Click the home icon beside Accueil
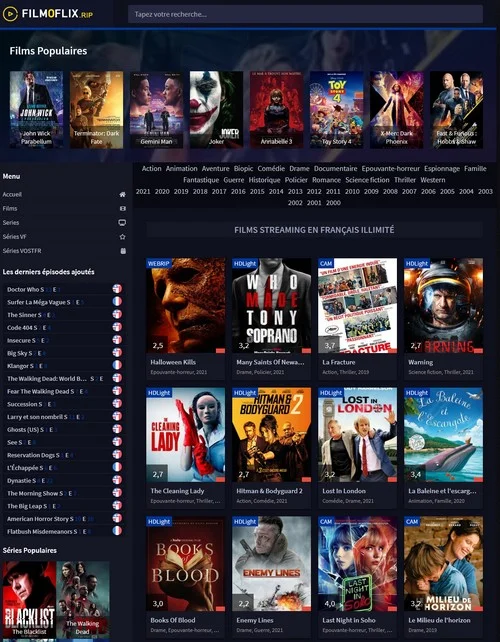 (122, 194)
